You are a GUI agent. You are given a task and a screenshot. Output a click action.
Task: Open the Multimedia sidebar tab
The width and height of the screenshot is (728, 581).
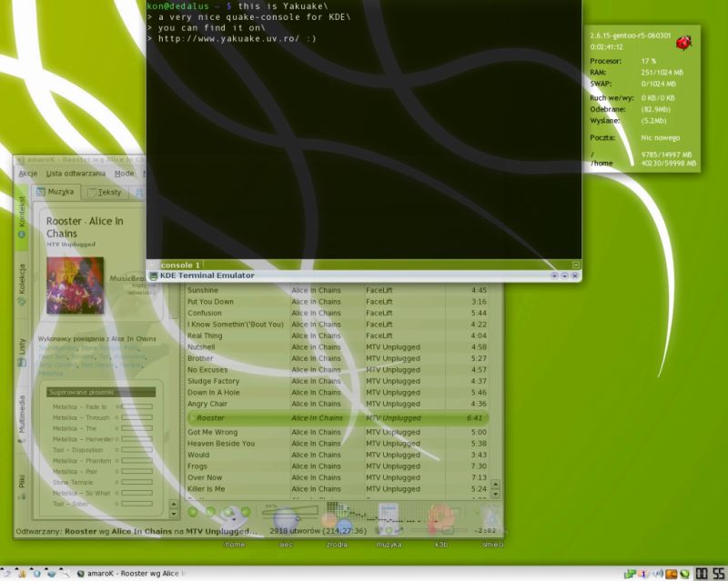pos(21,419)
